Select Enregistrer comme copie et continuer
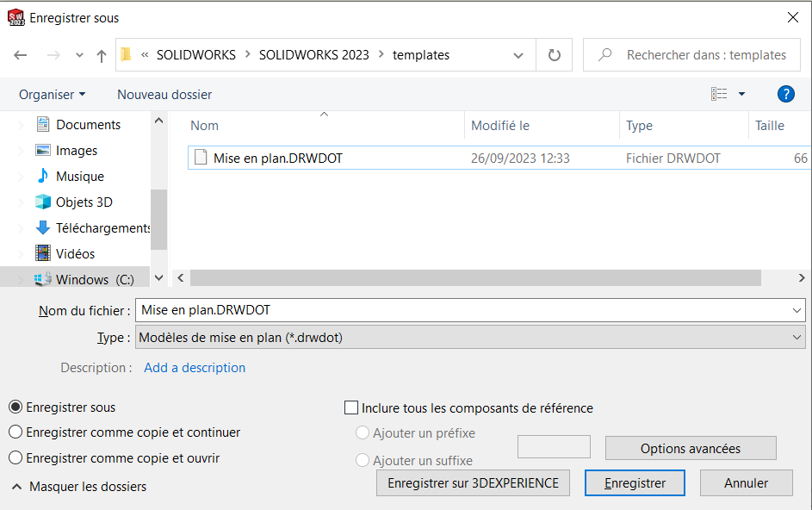 pos(15,432)
